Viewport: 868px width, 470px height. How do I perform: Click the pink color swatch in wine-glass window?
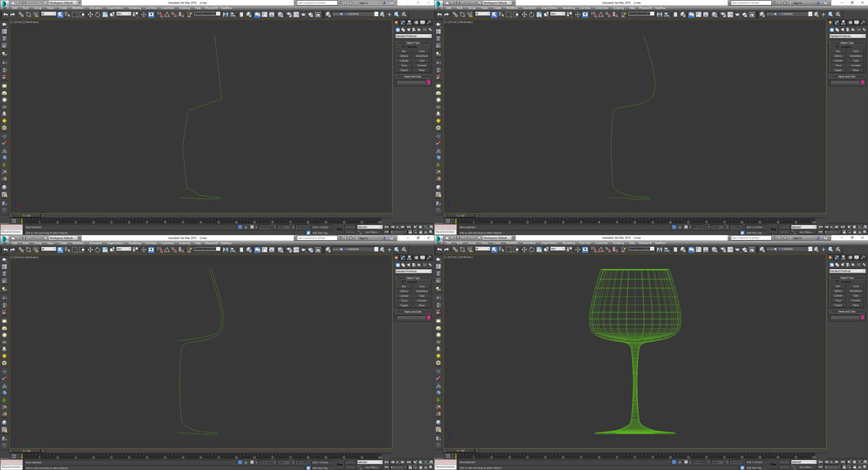862,317
